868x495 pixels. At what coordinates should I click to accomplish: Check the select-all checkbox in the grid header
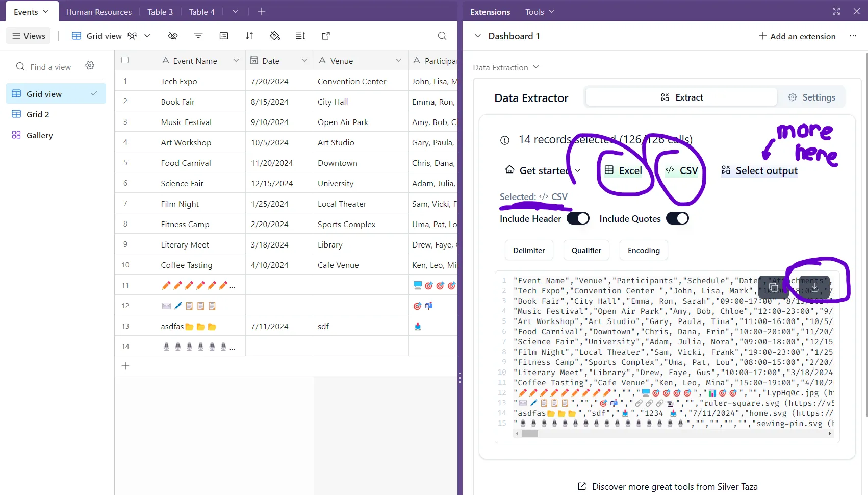[x=125, y=60]
